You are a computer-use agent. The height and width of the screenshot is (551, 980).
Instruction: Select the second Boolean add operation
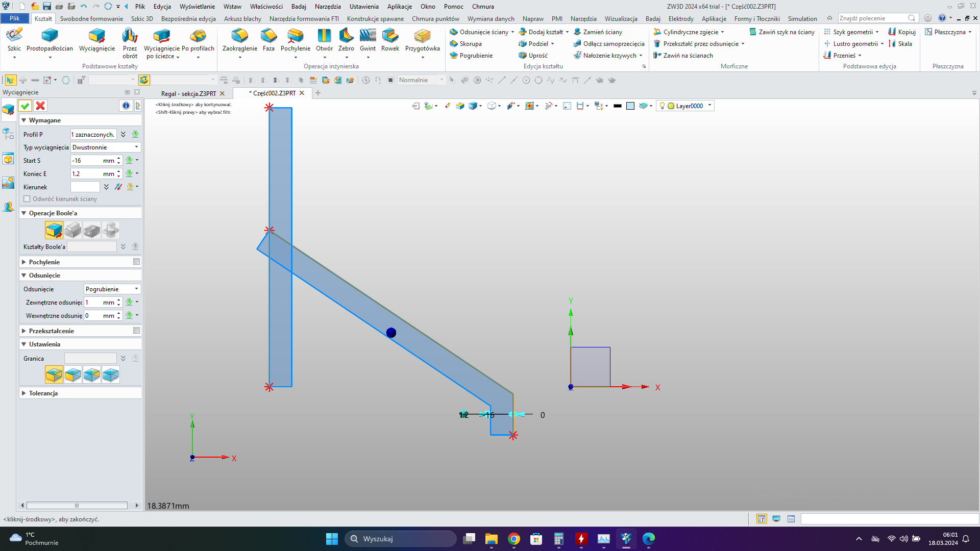click(x=73, y=230)
